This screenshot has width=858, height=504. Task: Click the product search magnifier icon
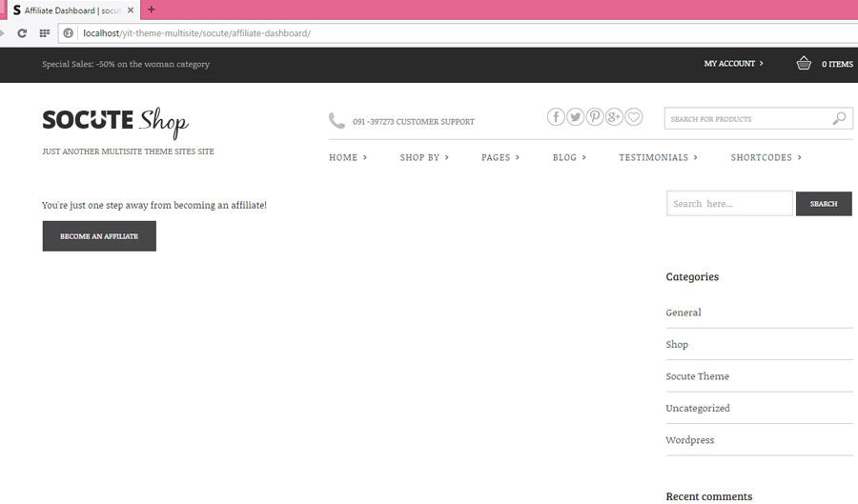point(839,118)
